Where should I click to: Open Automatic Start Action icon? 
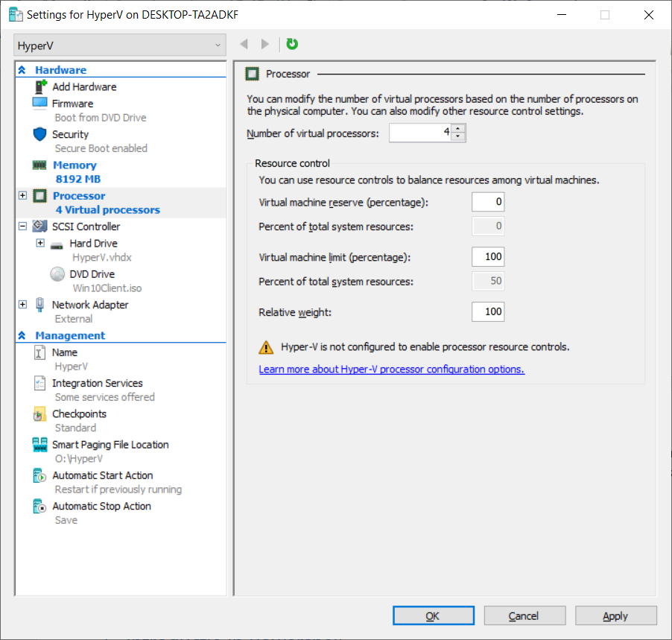40,475
